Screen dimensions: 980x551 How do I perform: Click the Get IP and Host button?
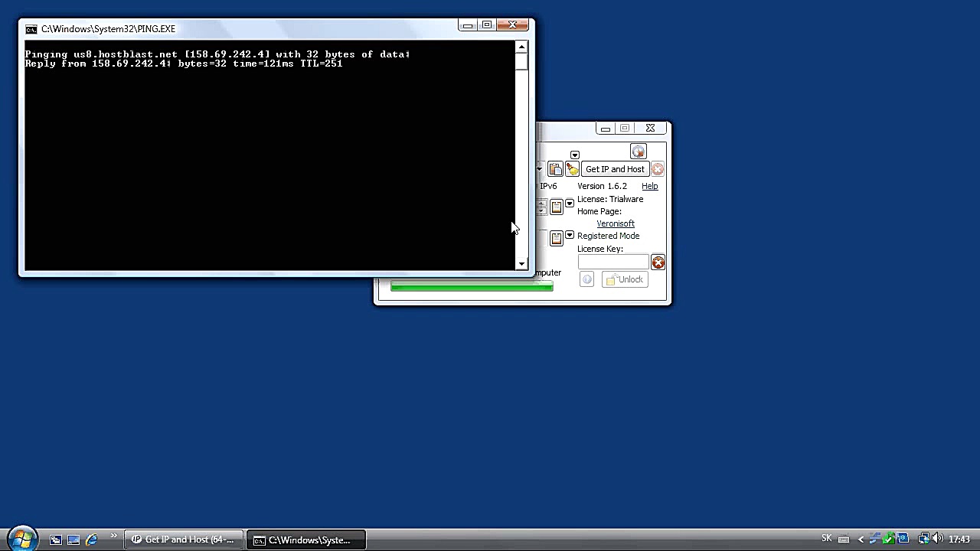[x=615, y=169]
